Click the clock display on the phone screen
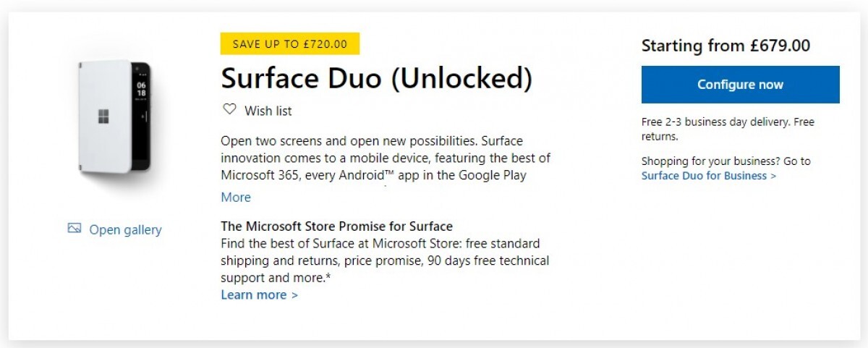Screen dimensions: 868x348 click(x=141, y=88)
